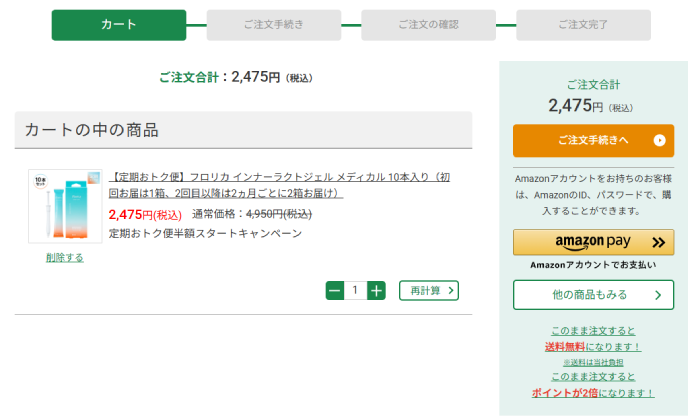Select the ご注文手続き step tab
700x420 pixels.
click(274, 25)
